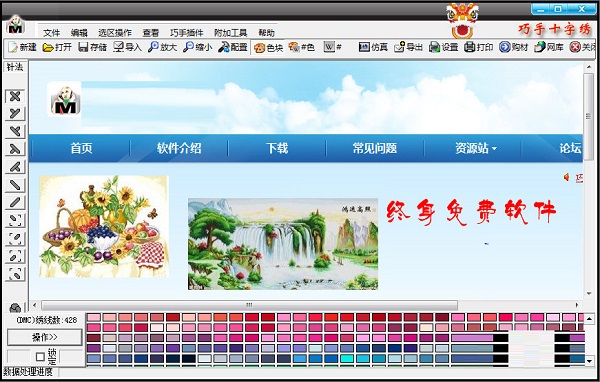Open the 软件介绍 navigation link

(x=179, y=148)
